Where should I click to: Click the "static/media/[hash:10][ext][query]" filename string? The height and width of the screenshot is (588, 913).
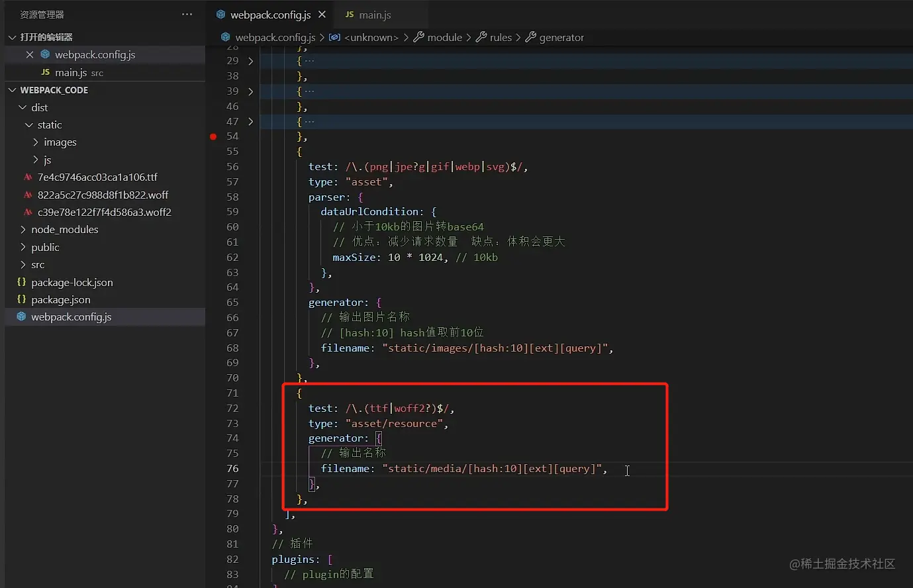click(x=492, y=469)
